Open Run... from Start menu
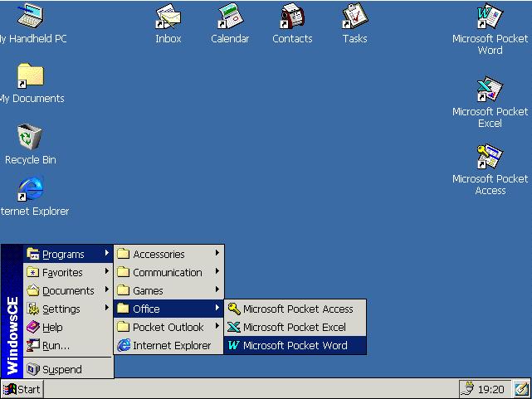 pos(68,345)
